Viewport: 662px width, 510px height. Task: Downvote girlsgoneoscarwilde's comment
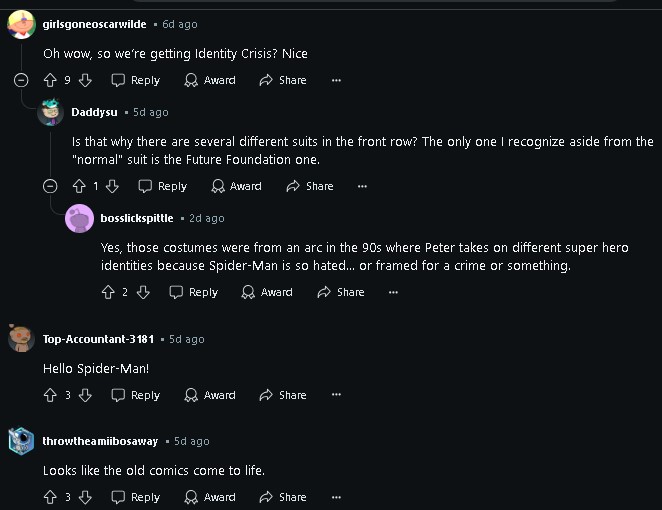(x=85, y=80)
